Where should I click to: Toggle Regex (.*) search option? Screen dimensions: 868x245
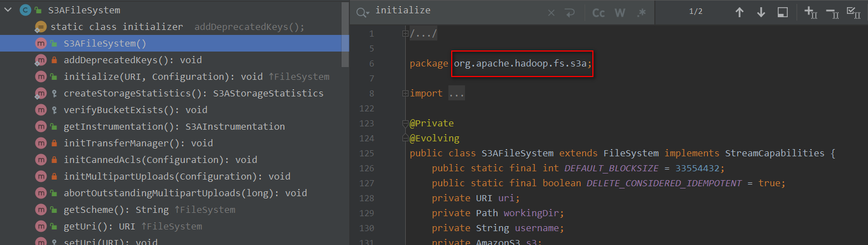(x=640, y=13)
